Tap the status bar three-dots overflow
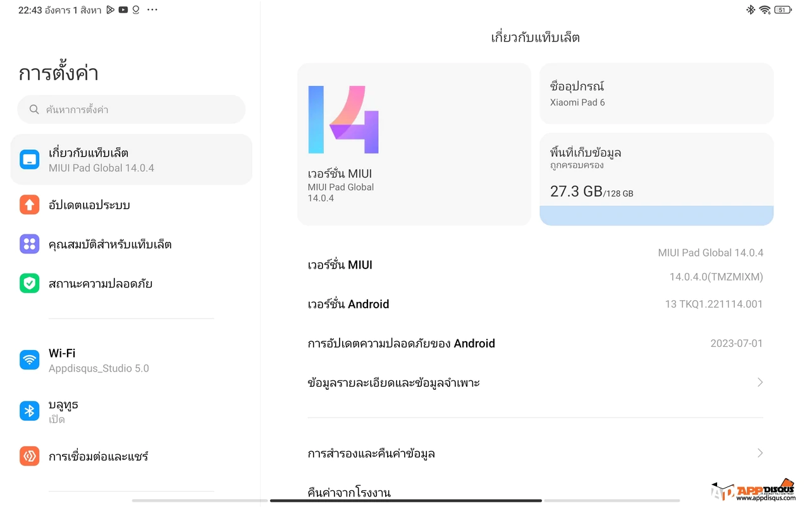The width and height of the screenshot is (812, 508). click(152, 9)
